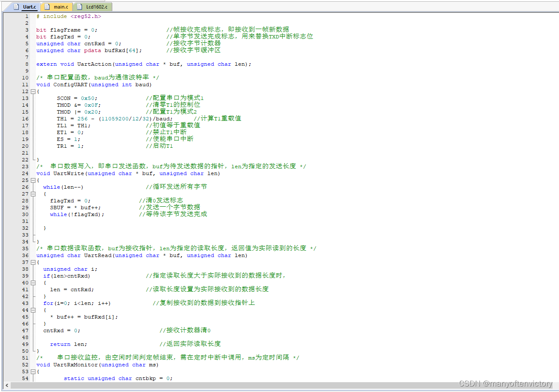The width and height of the screenshot is (559, 392).
Task: Click the 'if(len>cntRxd)' condition
Action: click(x=67, y=276)
